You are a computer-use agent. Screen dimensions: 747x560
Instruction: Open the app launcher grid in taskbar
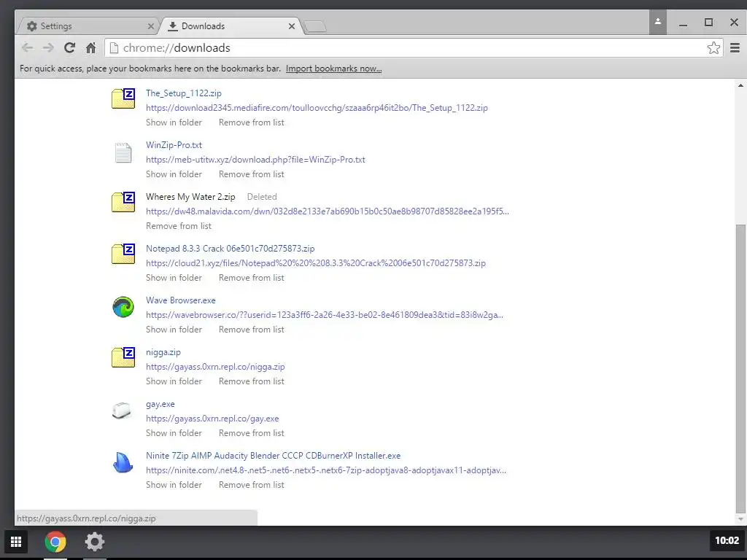coord(16,542)
